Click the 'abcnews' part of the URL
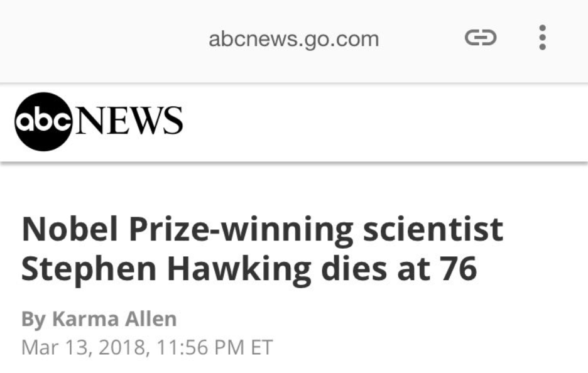 coord(247,39)
